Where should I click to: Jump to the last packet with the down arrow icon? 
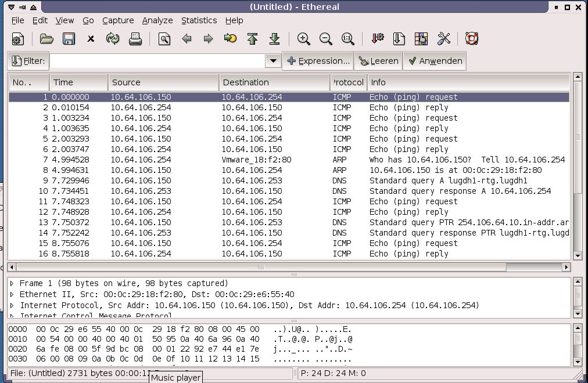(274, 38)
